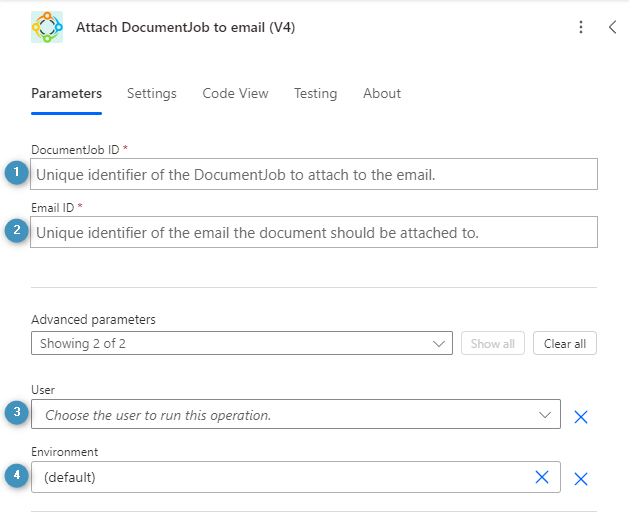Click the Attach DocumentJob to email (V4) title
The width and height of the screenshot is (629, 529).
click(x=186, y=27)
